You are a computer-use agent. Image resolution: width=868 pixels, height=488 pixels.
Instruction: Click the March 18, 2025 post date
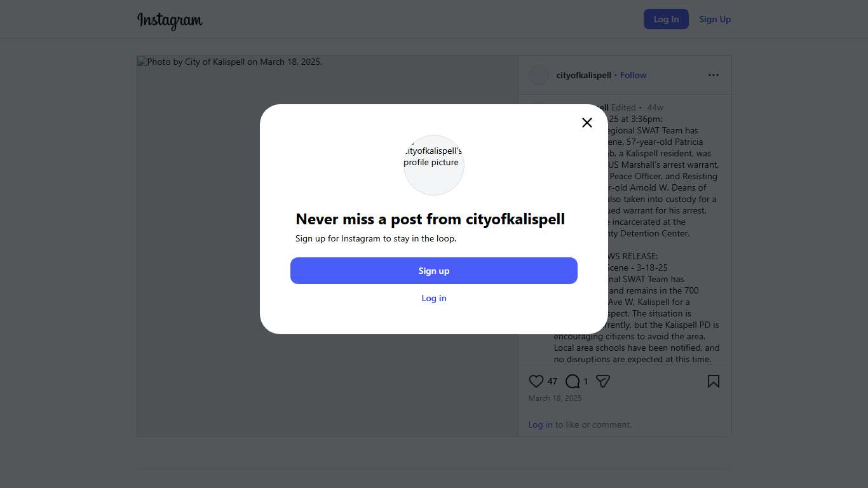point(555,398)
